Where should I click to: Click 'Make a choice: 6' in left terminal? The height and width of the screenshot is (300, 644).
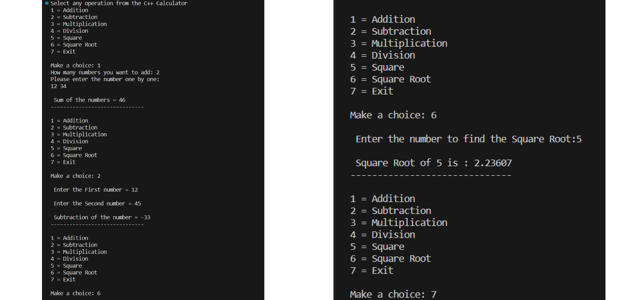[x=75, y=293]
